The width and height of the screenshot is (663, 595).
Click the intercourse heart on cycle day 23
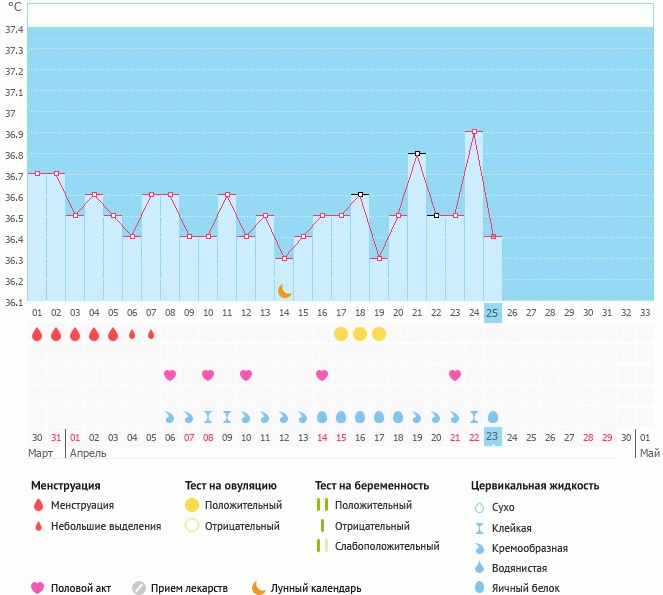click(x=455, y=375)
